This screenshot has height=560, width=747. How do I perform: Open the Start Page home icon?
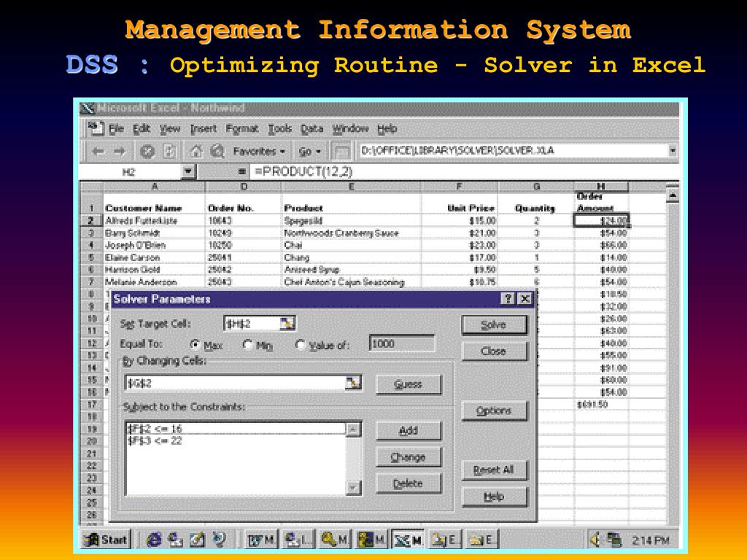tap(196, 152)
